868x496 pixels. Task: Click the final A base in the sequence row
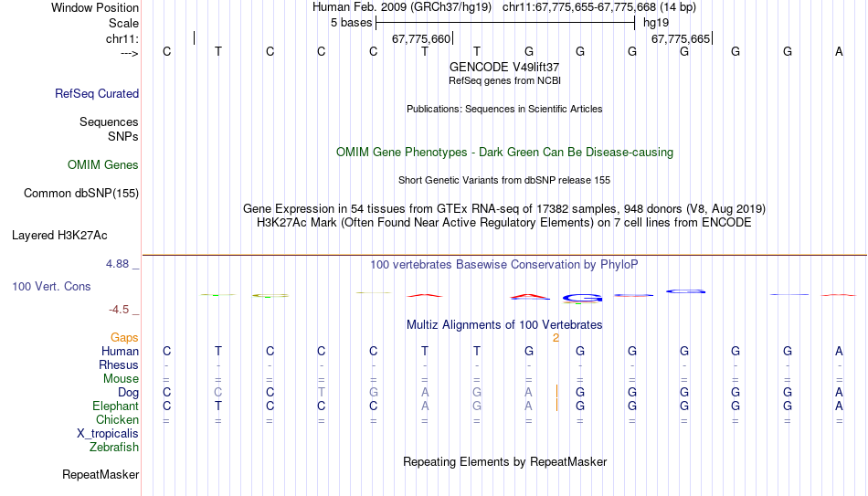point(839,51)
